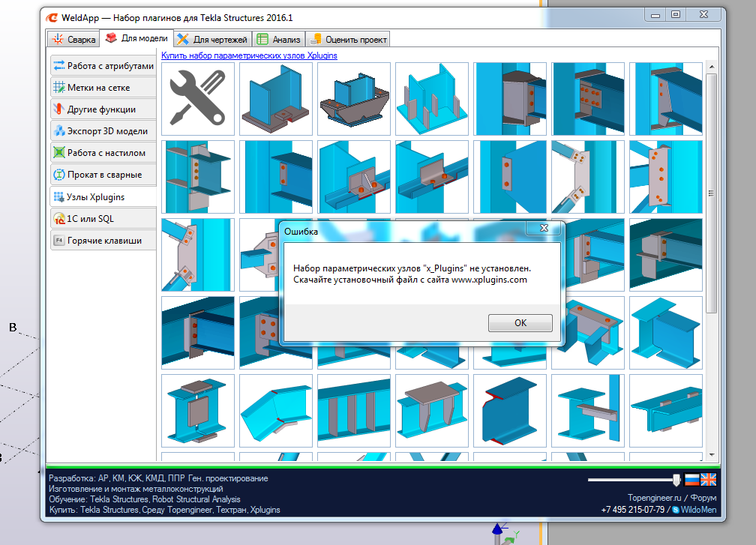Click the wrench and screwdriver settings thumbnail
The height and width of the screenshot is (545, 756).
(198, 99)
